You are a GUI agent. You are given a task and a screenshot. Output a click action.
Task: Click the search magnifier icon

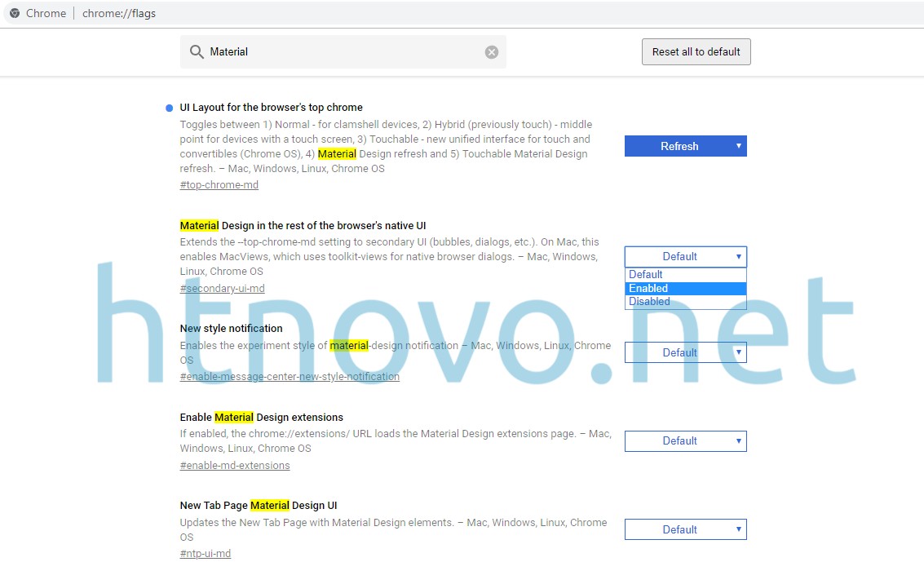coord(197,52)
